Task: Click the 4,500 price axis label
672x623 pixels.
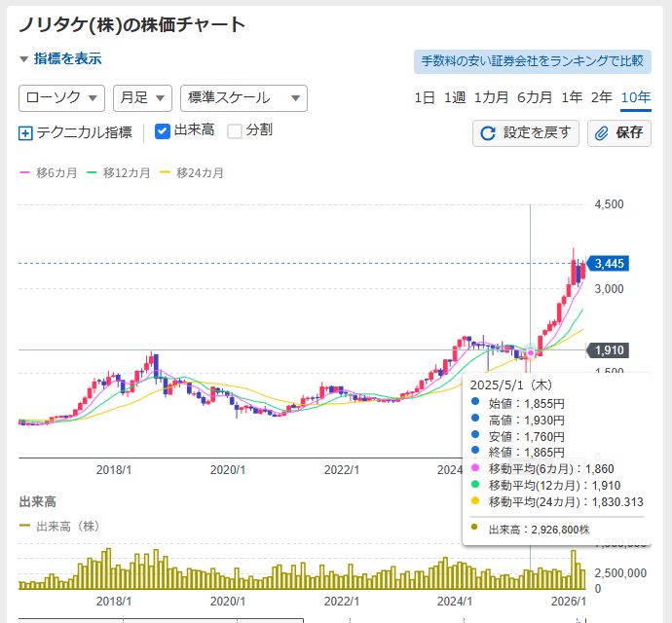Action: point(609,204)
